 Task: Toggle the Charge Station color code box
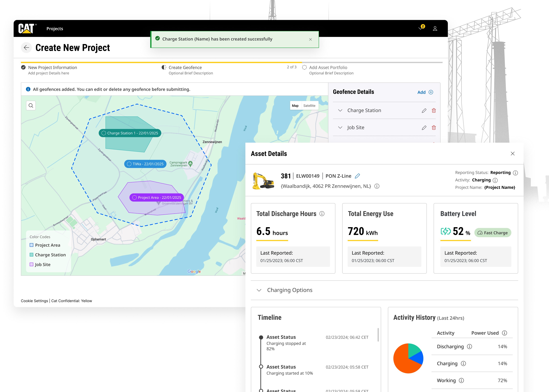coord(31,255)
